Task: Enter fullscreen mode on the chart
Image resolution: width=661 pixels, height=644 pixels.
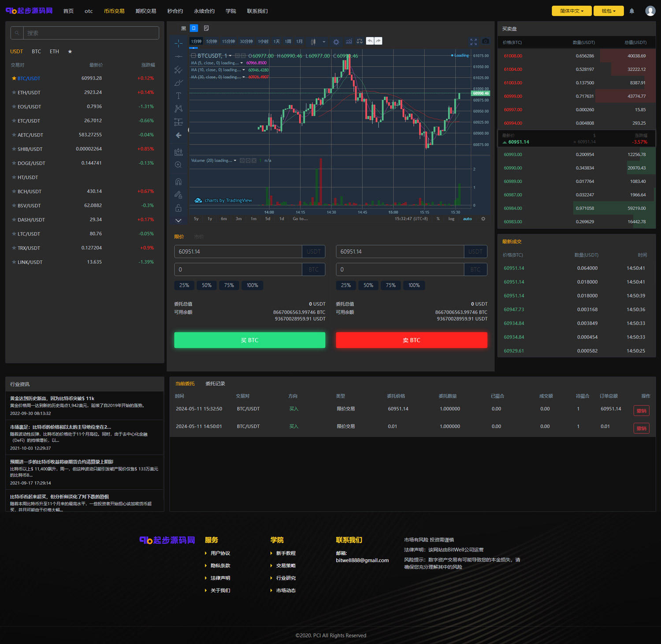Action: [x=473, y=42]
